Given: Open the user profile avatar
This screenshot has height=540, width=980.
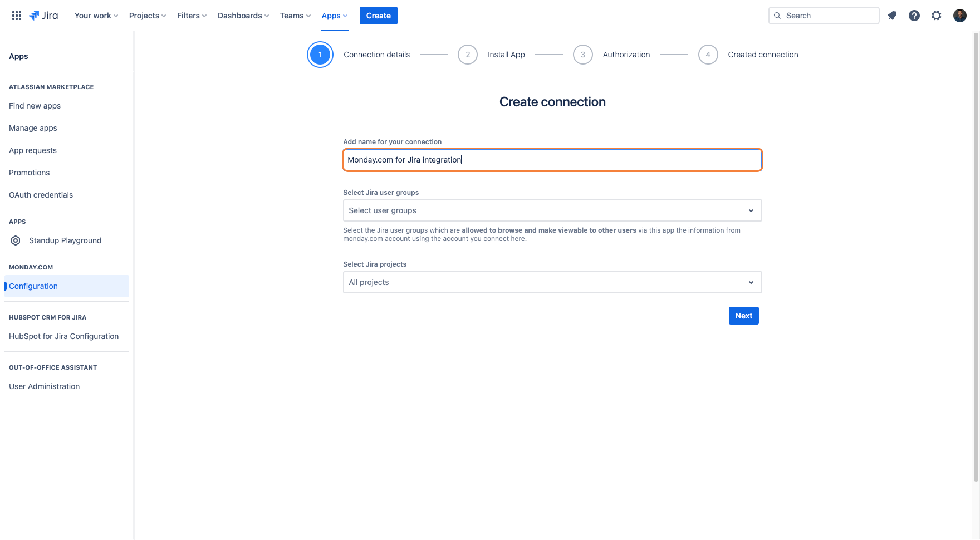Looking at the screenshot, I should click(x=960, y=16).
